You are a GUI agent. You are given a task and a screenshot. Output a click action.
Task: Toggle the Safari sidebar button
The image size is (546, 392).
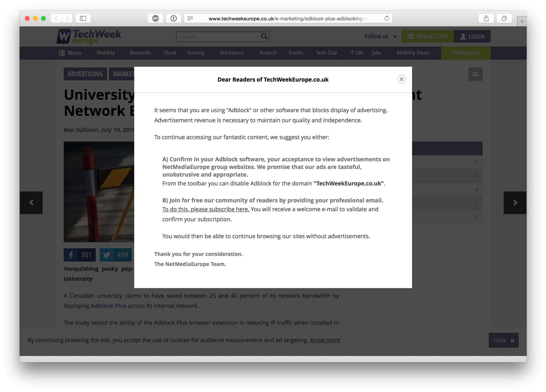[x=83, y=18]
